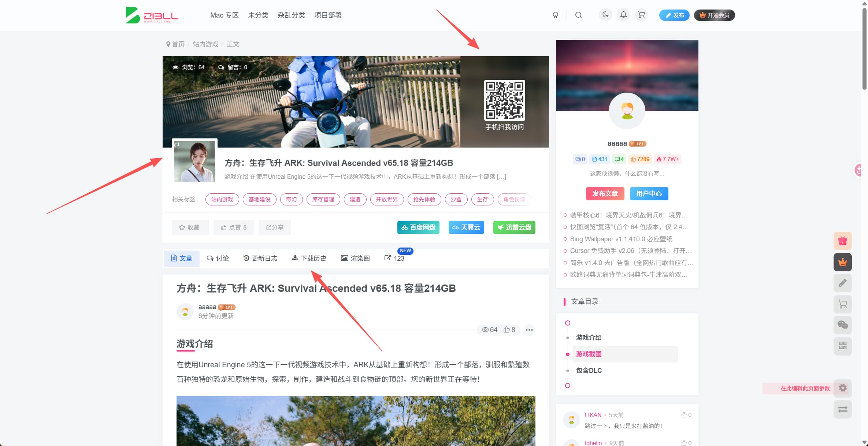Switch to the 渲染图 tab
Image resolution: width=868 pixels, height=446 pixels.
(x=355, y=259)
